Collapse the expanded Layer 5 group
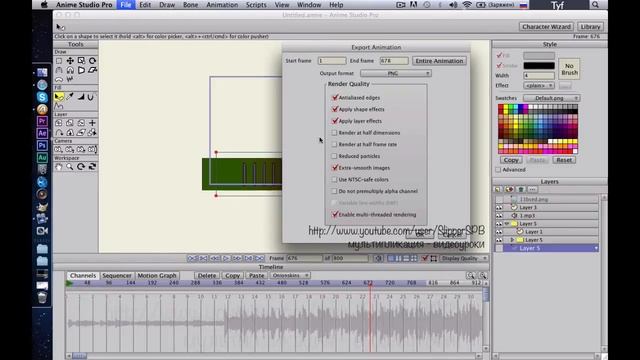 tap(507, 224)
